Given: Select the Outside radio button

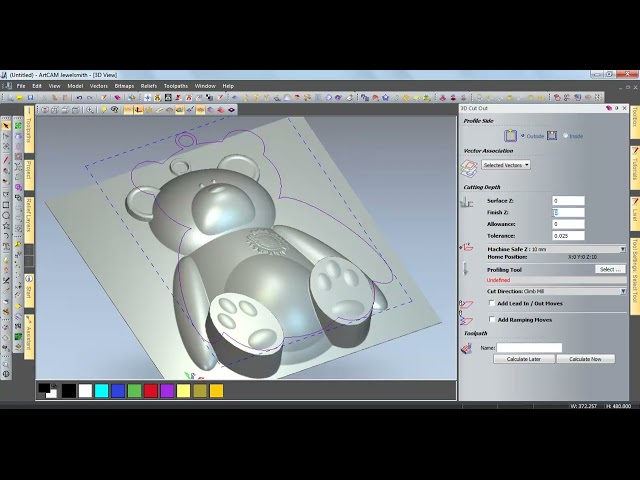Looking at the screenshot, I should (522, 136).
